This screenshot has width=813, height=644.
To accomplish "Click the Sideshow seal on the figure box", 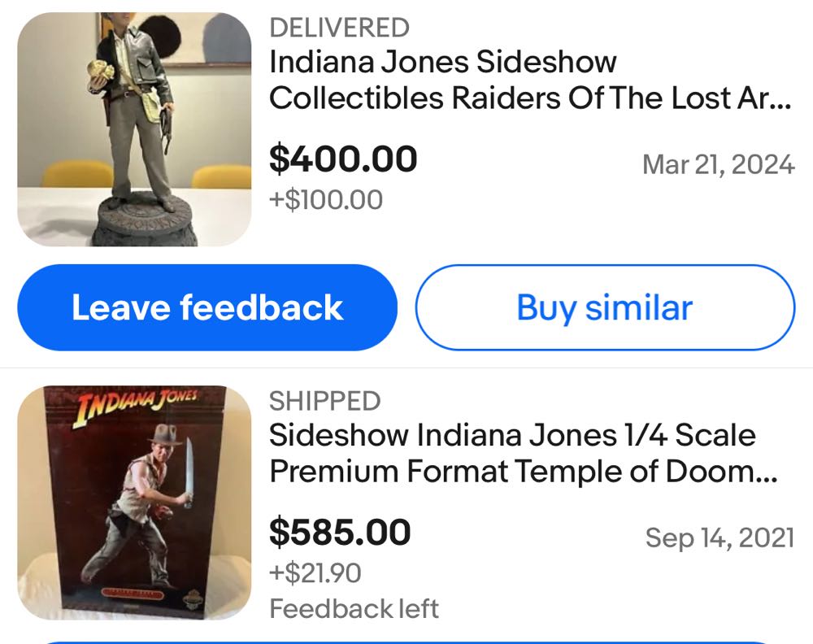I will click(194, 597).
